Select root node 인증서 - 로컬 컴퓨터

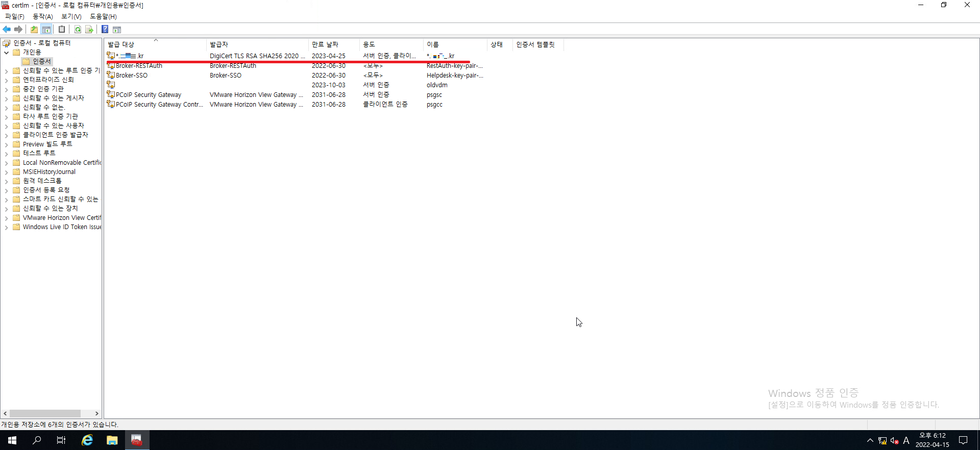[42, 43]
